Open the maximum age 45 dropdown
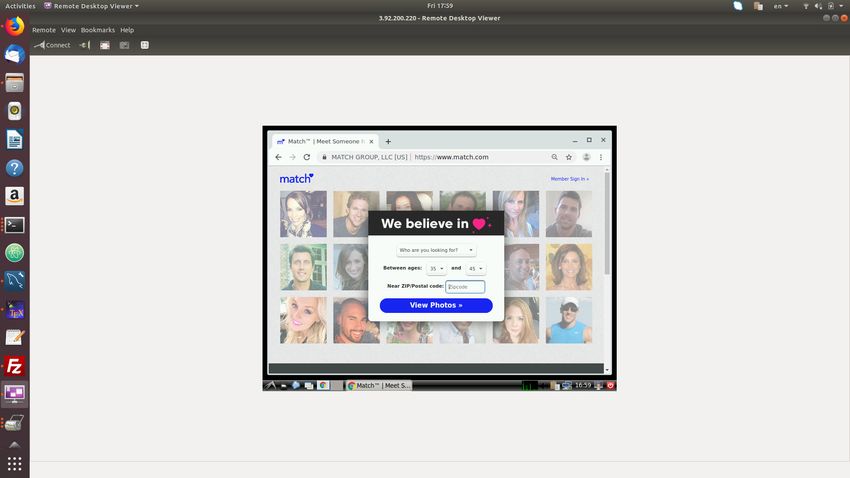The image size is (850, 478). coord(475,268)
